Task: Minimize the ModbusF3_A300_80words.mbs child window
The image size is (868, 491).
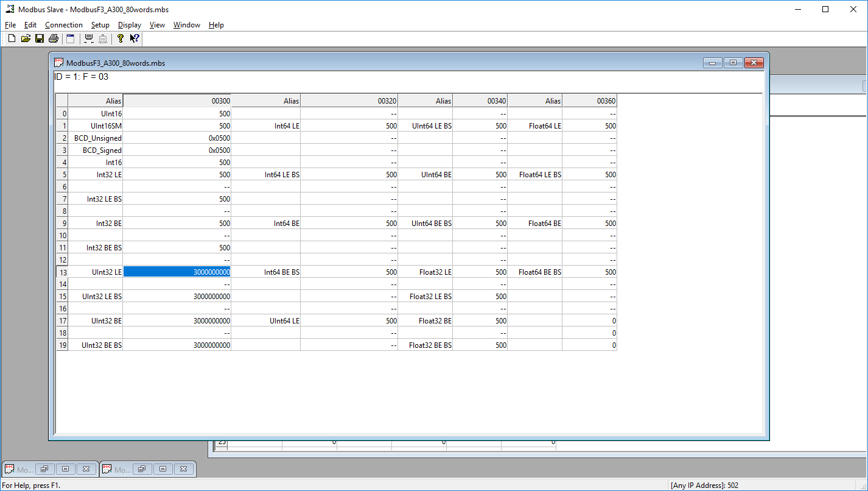Action: 712,63
